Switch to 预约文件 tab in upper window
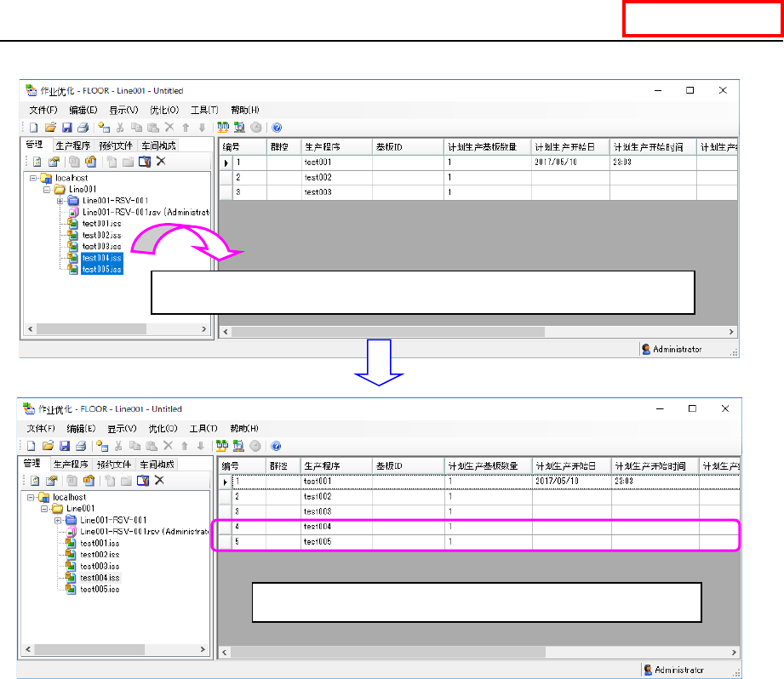 [116, 145]
